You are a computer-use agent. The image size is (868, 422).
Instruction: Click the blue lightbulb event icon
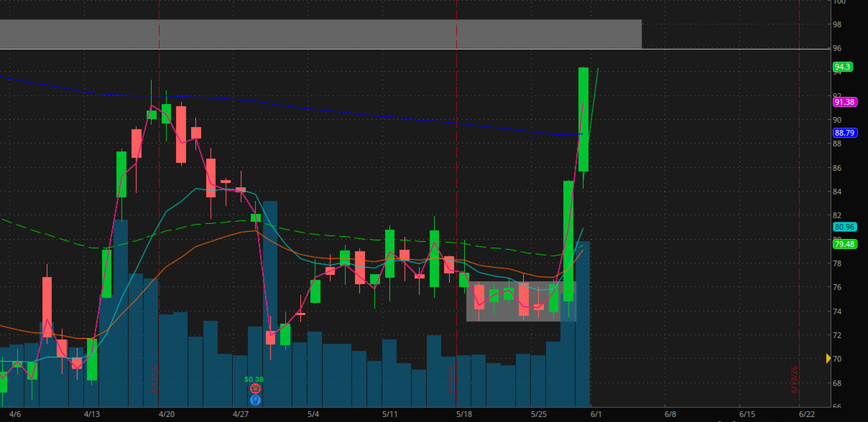coord(255,400)
